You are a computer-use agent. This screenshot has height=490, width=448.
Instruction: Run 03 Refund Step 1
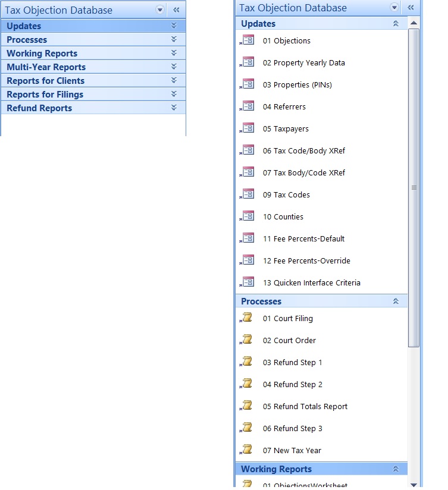(292, 363)
